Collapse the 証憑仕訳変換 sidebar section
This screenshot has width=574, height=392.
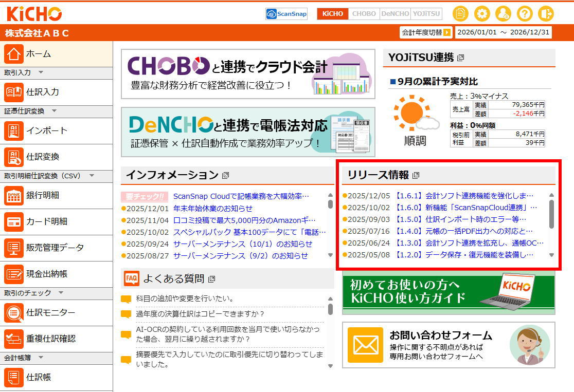pos(54,111)
